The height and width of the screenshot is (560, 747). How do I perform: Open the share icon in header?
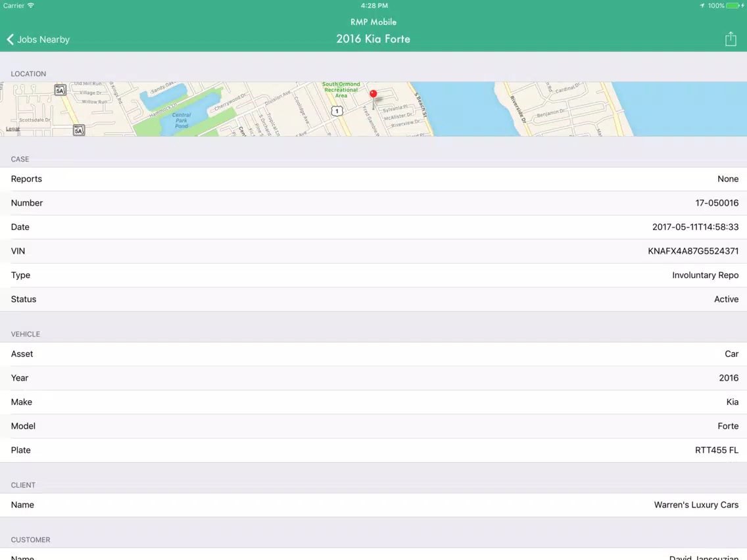tap(731, 39)
